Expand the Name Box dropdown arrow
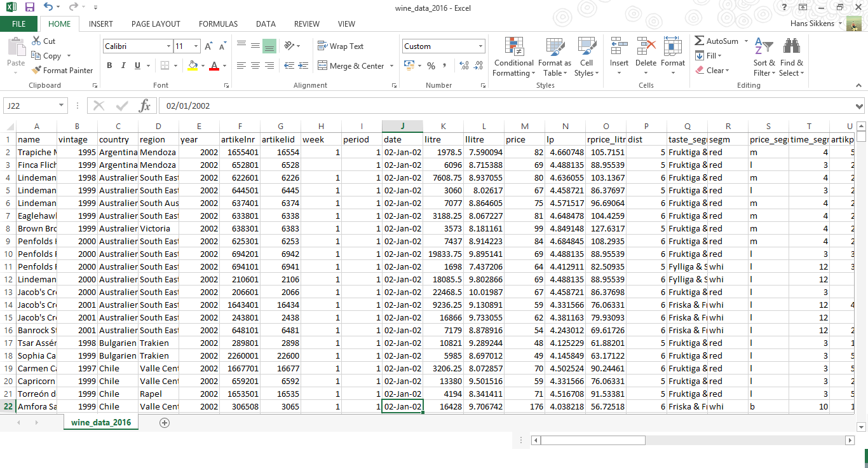 (62, 106)
